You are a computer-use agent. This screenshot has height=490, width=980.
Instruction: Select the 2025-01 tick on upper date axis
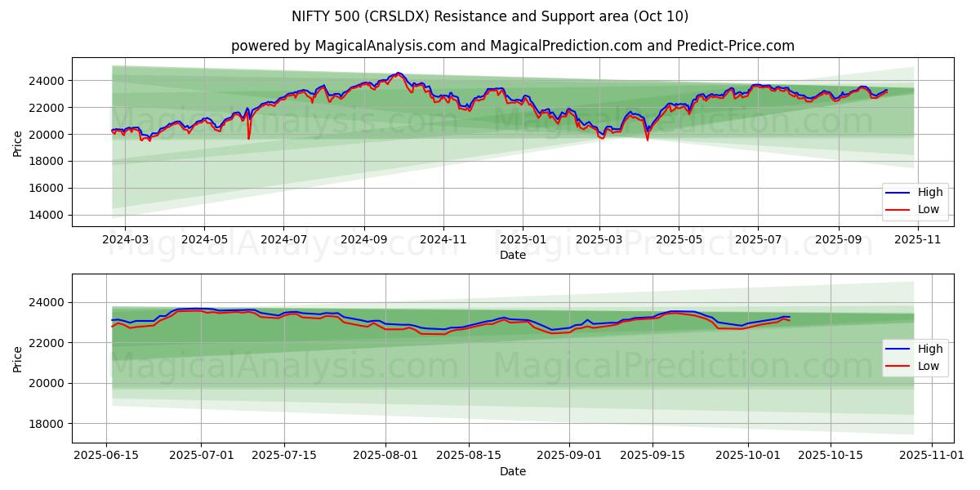pyautogui.click(x=523, y=240)
